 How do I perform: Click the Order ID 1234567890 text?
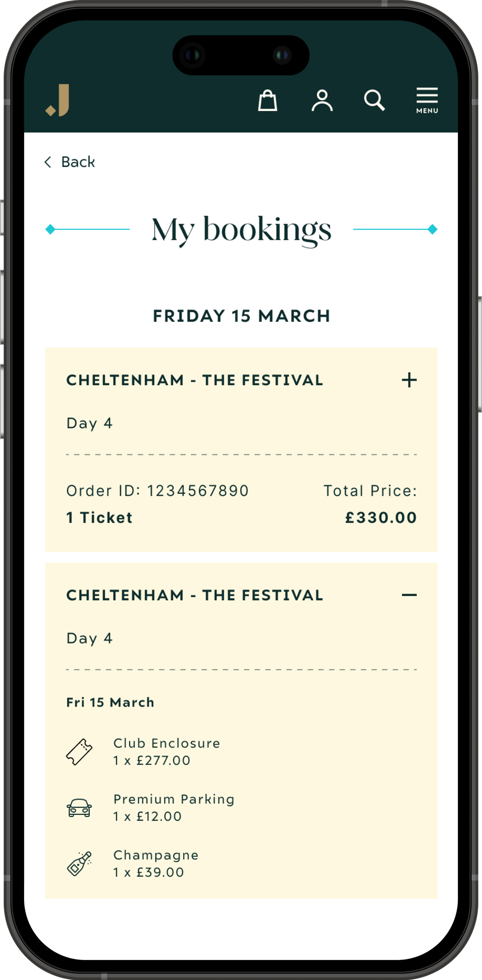pyautogui.click(x=157, y=491)
